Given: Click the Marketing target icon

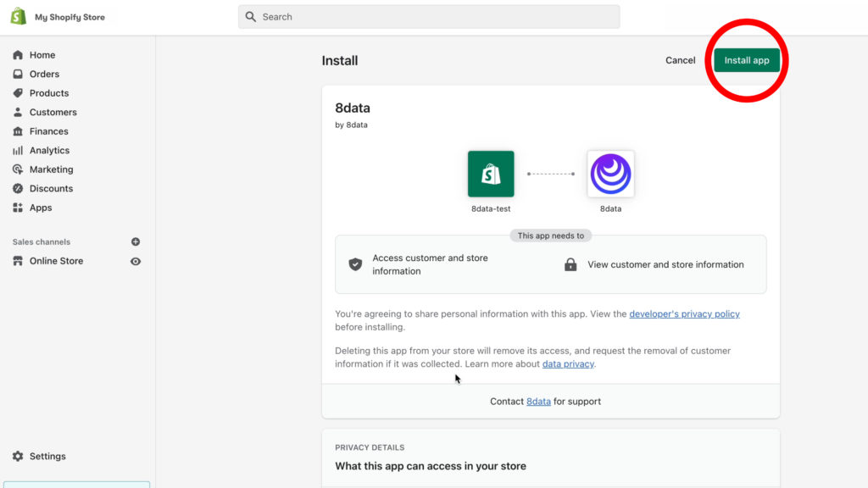Looking at the screenshot, I should [x=18, y=169].
